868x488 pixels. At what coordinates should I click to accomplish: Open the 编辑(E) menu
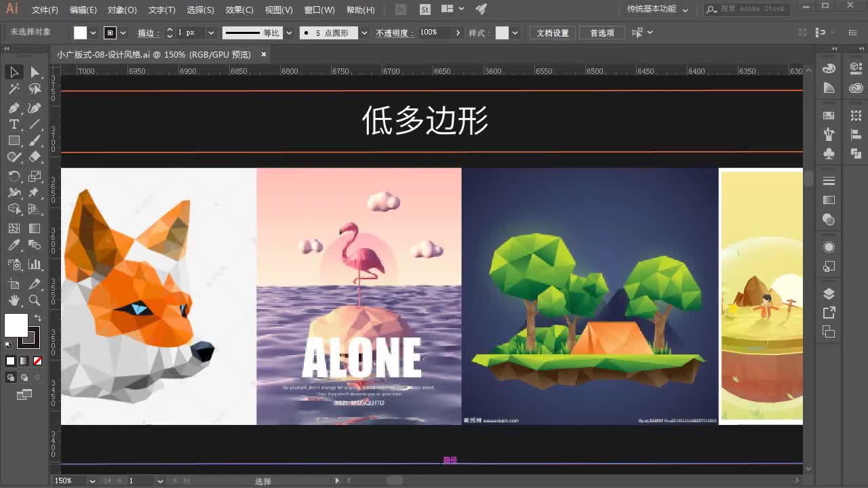[x=83, y=9]
